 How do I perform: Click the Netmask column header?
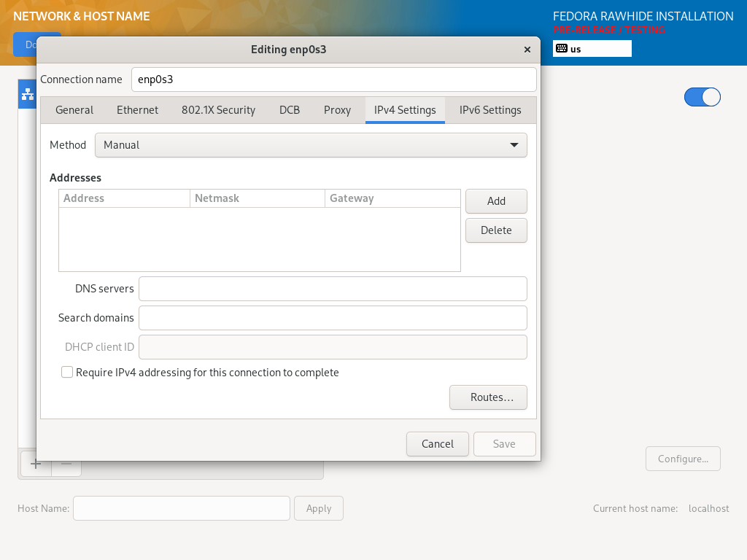(x=258, y=198)
